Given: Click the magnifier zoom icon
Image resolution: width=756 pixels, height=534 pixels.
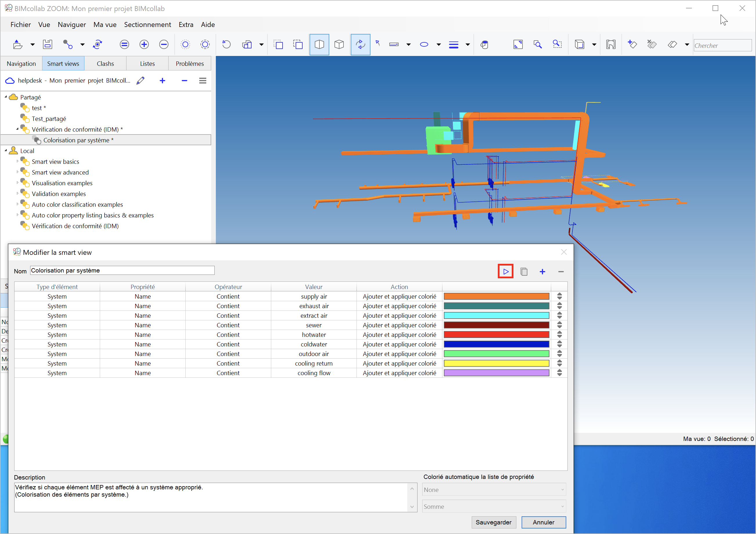Looking at the screenshot, I should 537,44.
